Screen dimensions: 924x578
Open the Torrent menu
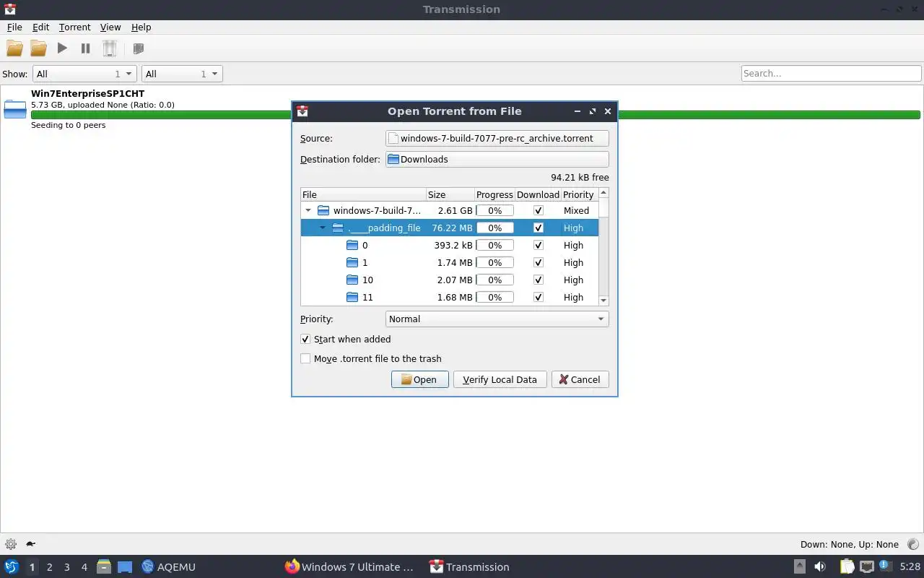(75, 27)
